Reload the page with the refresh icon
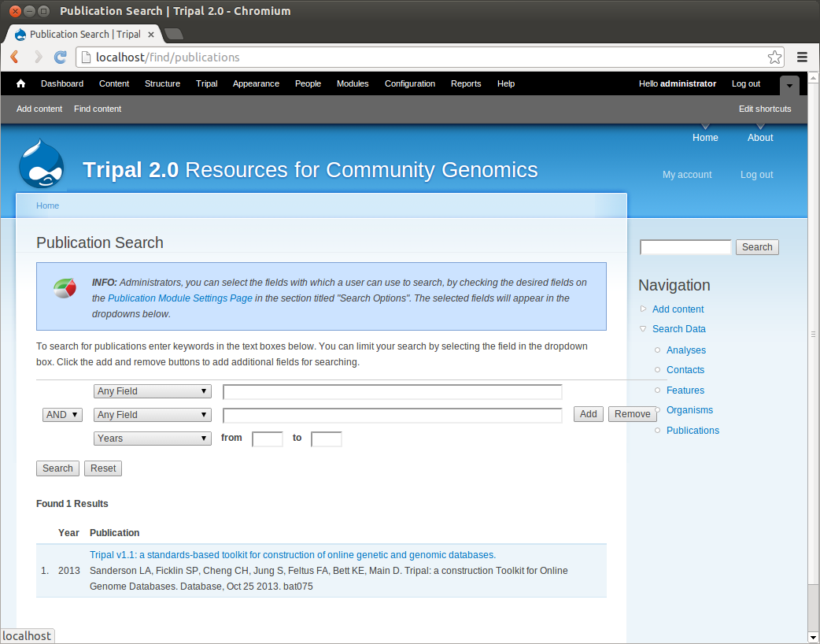The width and height of the screenshot is (820, 644). click(61, 57)
